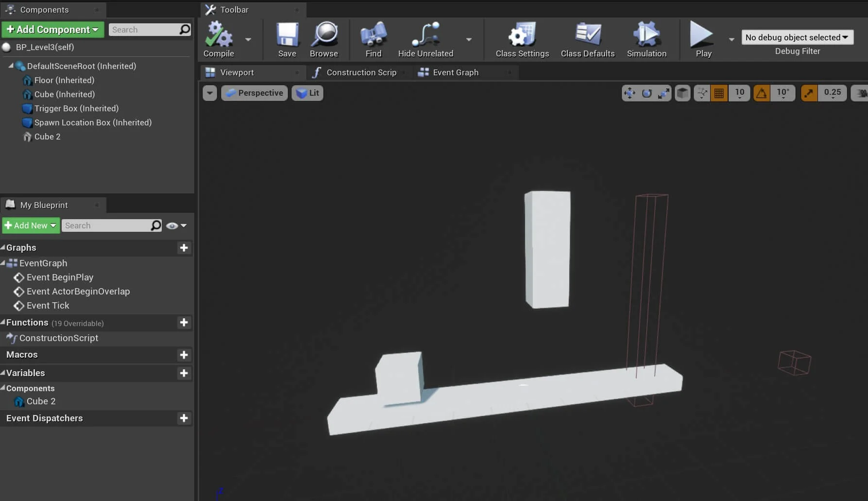Switch to the Event Graph tab
Image resolution: width=868 pixels, height=501 pixels.
pos(455,72)
